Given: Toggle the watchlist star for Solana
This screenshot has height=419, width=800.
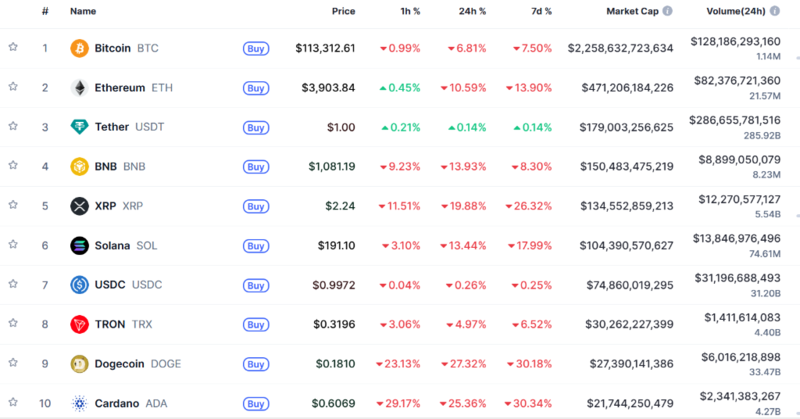Looking at the screenshot, I should [13, 245].
